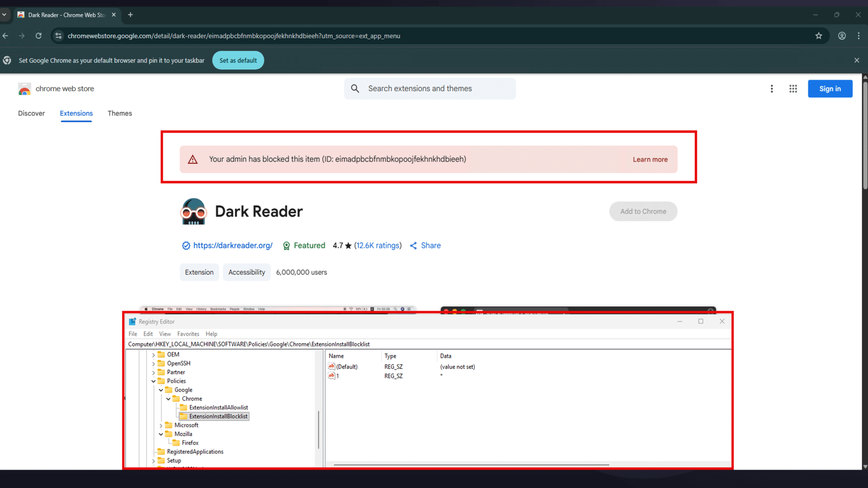This screenshot has height=488, width=868.
Task: Open the Google apps grid
Action: click(x=793, y=89)
